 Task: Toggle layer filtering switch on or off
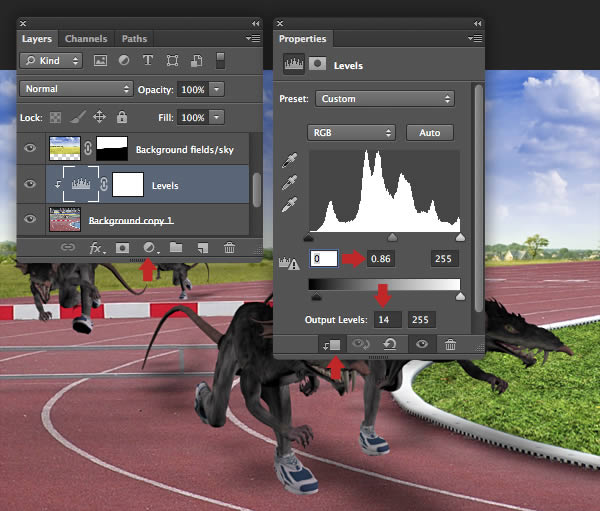220,60
